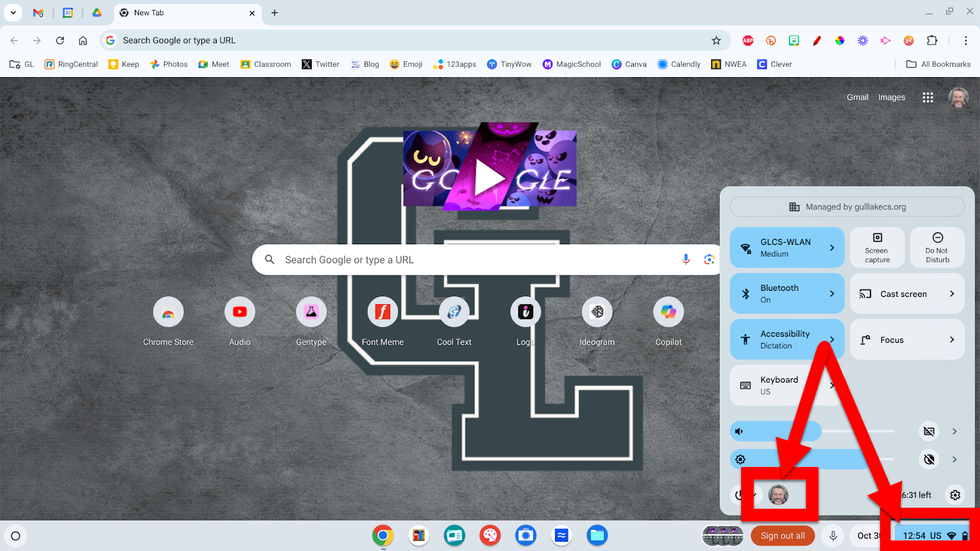Click the Sign out all button
This screenshot has height=551, width=980.
pos(783,536)
